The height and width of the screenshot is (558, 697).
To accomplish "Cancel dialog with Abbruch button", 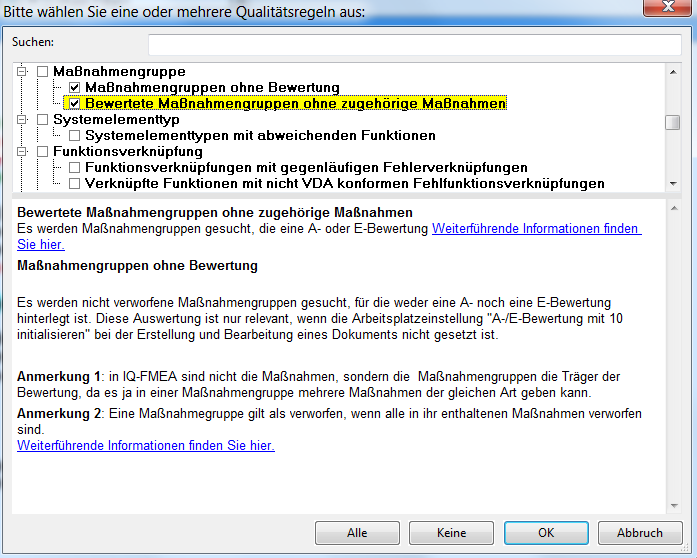I will click(640, 533).
